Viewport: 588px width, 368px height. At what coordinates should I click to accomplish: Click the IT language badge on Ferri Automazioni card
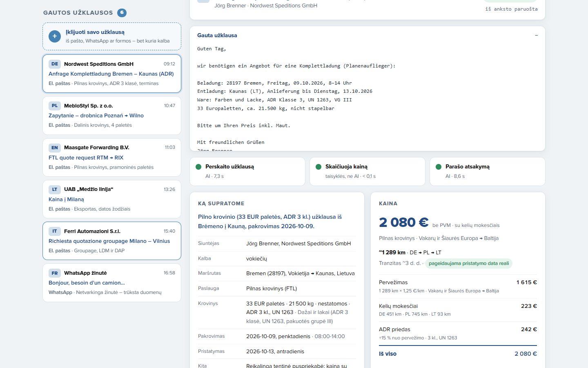tap(55, 231)
